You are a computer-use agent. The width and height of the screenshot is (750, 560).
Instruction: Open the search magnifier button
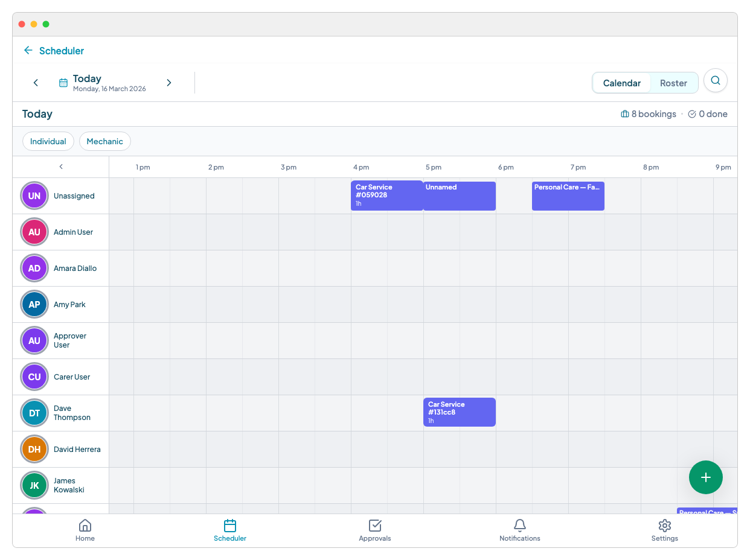(x=715, y=80)
